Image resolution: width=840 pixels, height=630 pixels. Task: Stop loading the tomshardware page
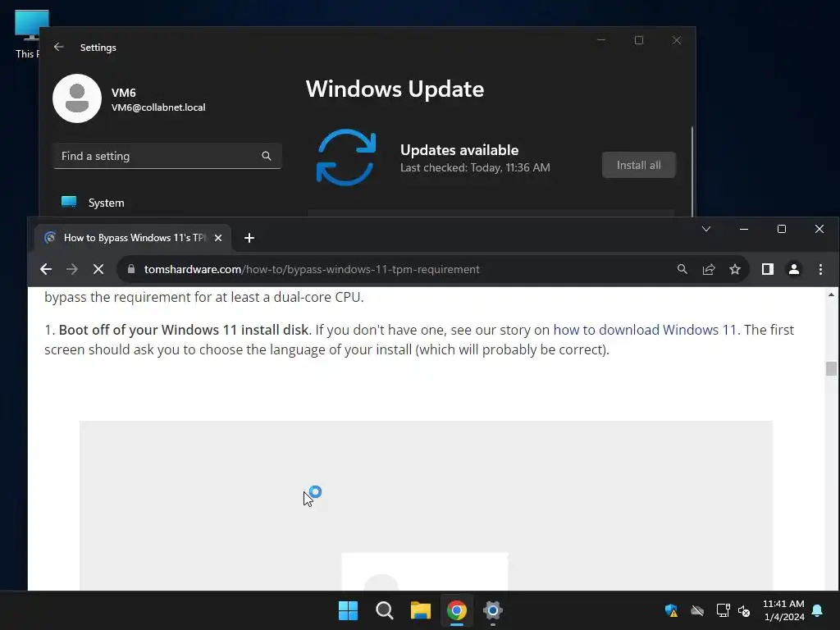98,269
